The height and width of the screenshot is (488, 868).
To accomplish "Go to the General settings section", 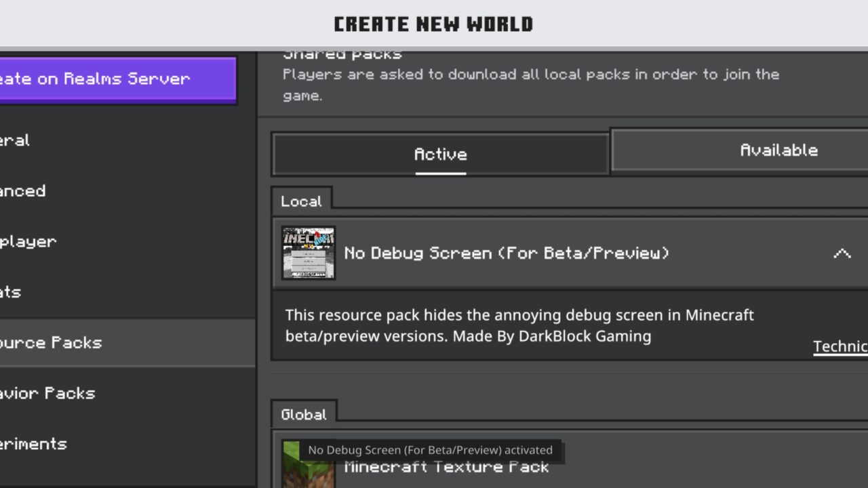I will [x=127, y=140].
